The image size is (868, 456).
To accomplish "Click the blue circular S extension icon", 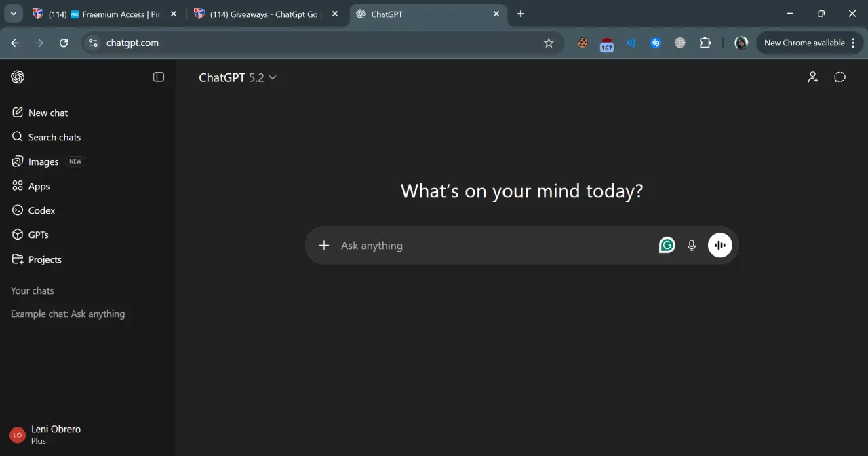I will 656,43.
